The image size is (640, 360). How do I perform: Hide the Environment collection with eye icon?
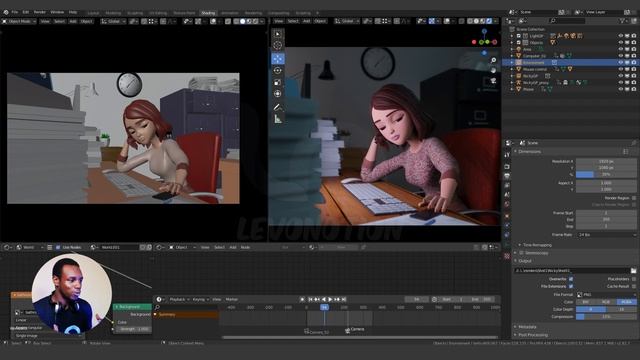(620, 62)
